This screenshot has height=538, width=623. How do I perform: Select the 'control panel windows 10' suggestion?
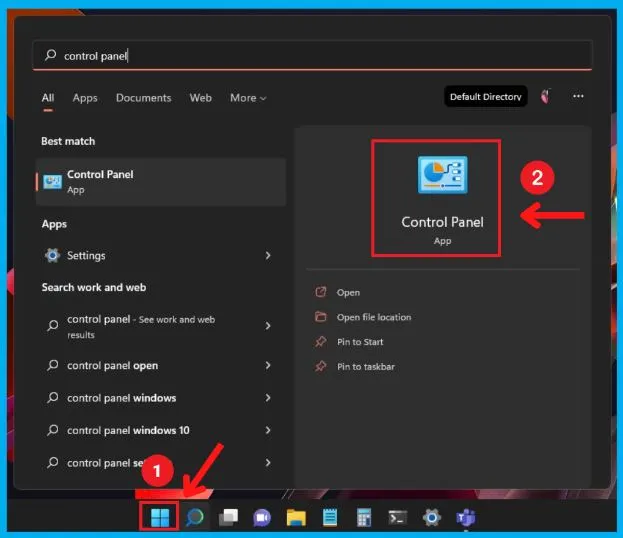point(159,430)
